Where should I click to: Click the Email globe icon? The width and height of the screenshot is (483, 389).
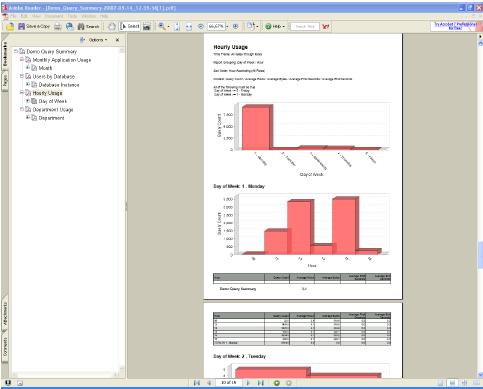tap(70, 26)
